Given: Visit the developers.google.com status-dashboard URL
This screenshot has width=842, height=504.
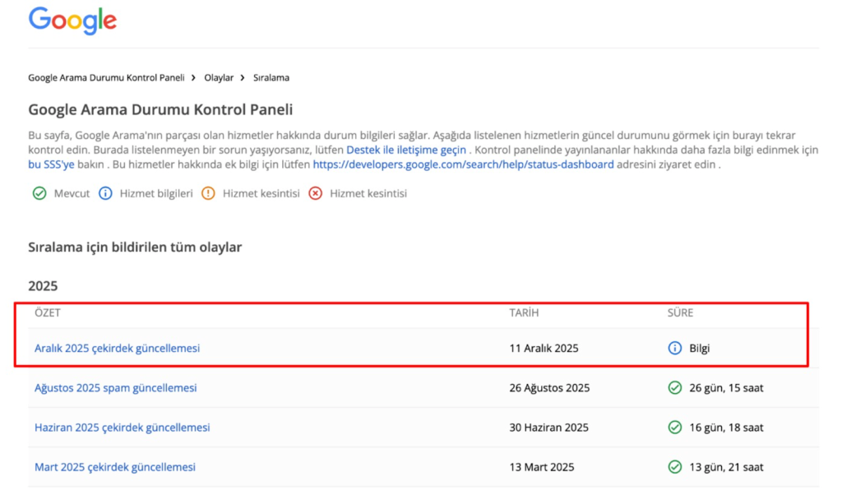Looking at the screenshot, I should coord(463,164).
